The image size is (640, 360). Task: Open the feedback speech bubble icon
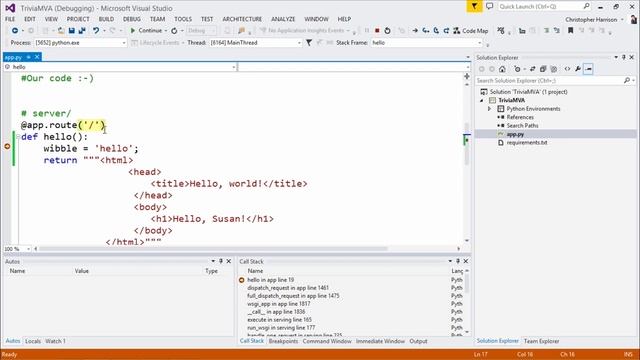(489, 7)
